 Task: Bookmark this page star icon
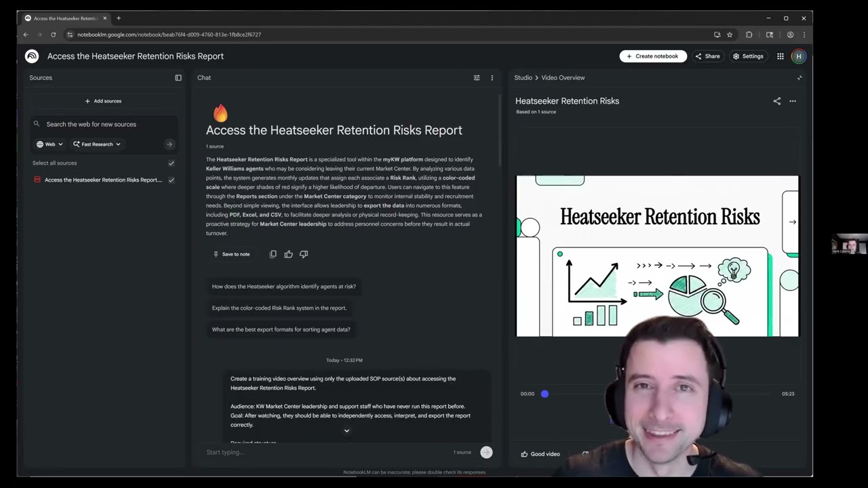730,35
